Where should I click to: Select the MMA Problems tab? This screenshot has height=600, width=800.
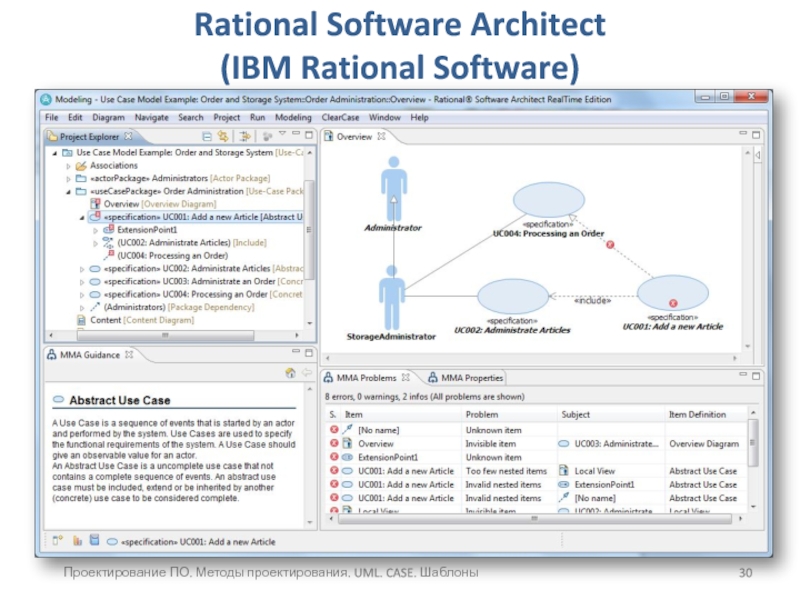tap(366, 378)
